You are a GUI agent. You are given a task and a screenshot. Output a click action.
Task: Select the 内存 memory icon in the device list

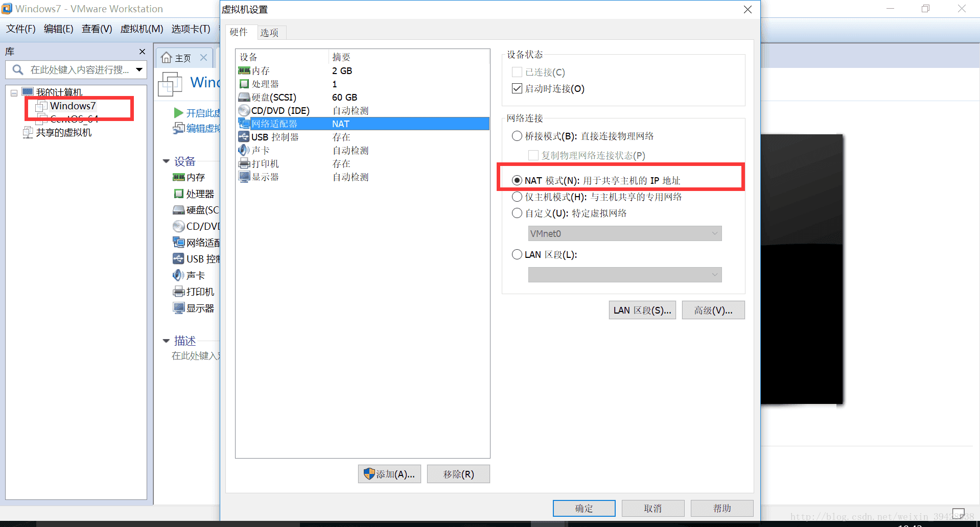244,70
